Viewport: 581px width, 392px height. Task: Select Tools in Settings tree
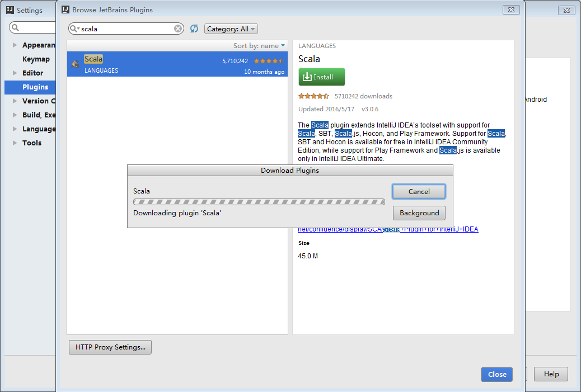(32, 143)
